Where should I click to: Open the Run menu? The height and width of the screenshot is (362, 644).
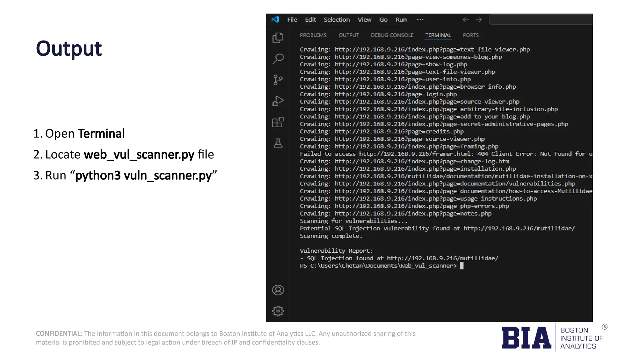401,19
